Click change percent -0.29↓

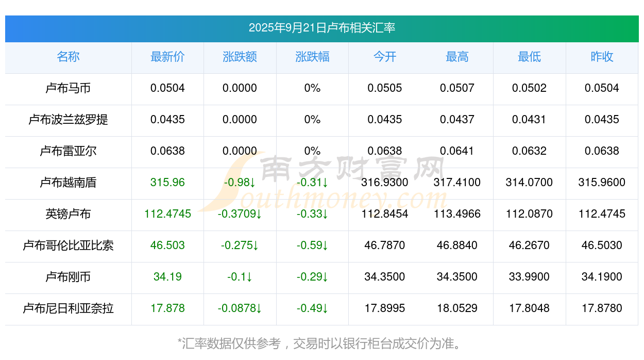(312, 277)
